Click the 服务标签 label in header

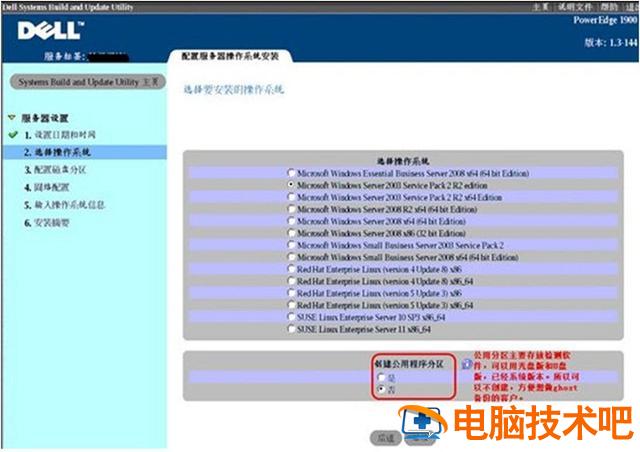65,56
